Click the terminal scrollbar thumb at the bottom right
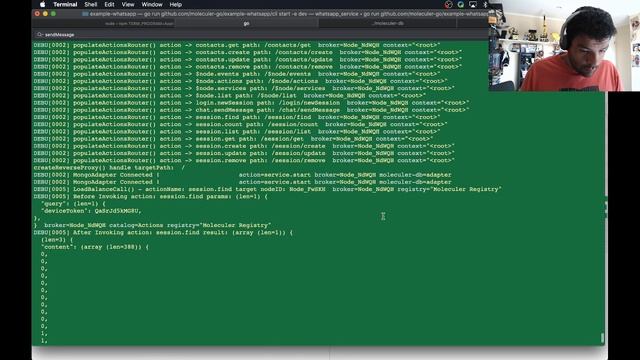 602,338
